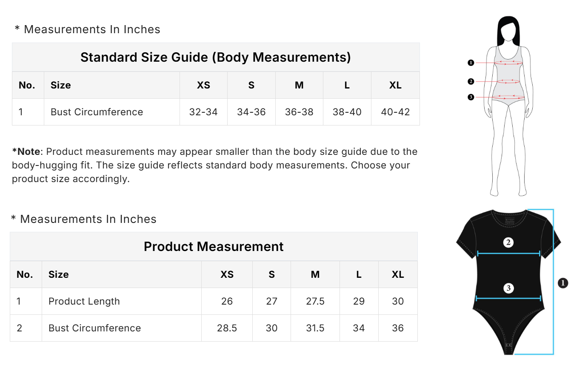This screenshot has height=365, width=588.
Task: Select the Product Length row label
Action: 84,301
